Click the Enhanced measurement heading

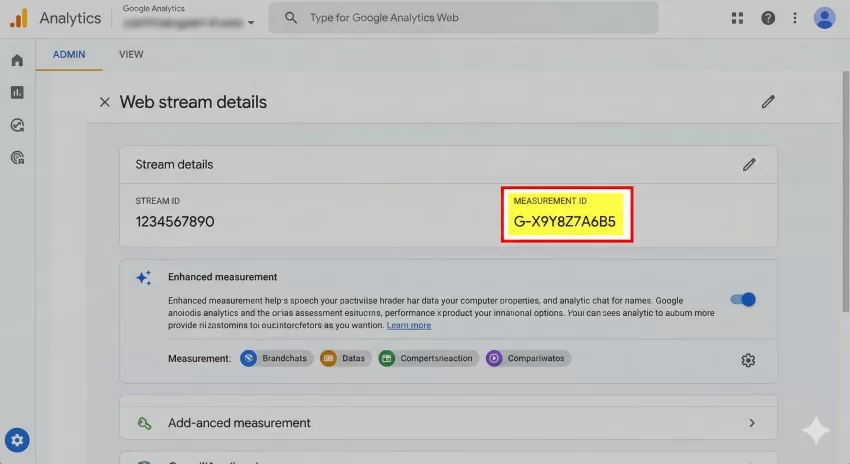point(222,277)
